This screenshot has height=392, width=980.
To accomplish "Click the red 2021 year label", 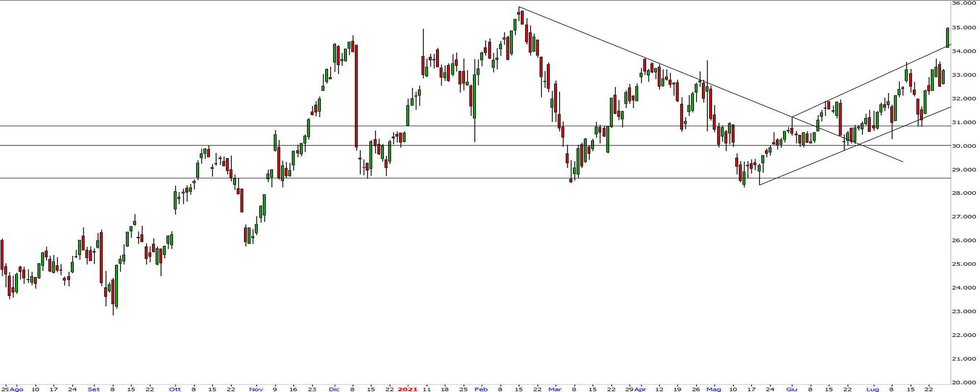I will tap(408, 389).
